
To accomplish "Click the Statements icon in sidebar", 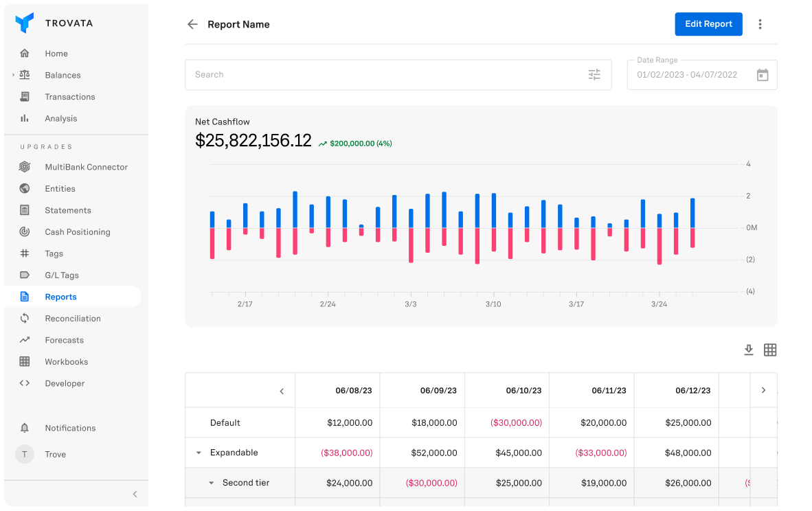I will click(x=24, y=210).
